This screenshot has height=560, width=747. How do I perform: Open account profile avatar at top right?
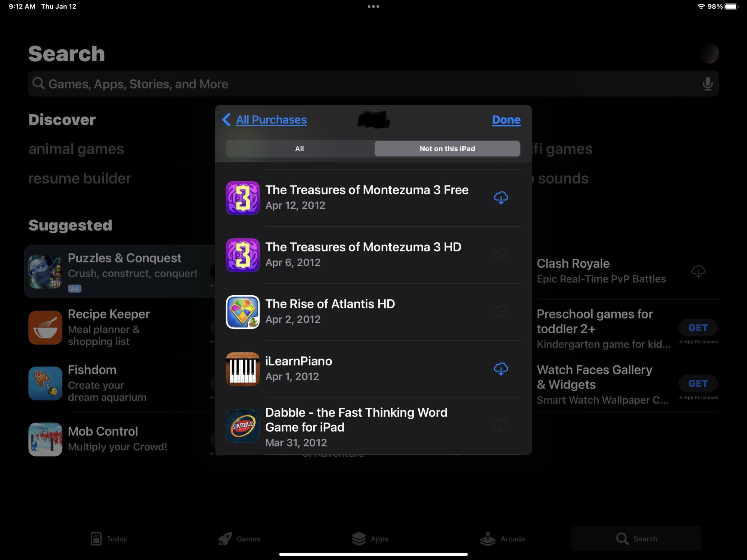[x=709, y=53]
